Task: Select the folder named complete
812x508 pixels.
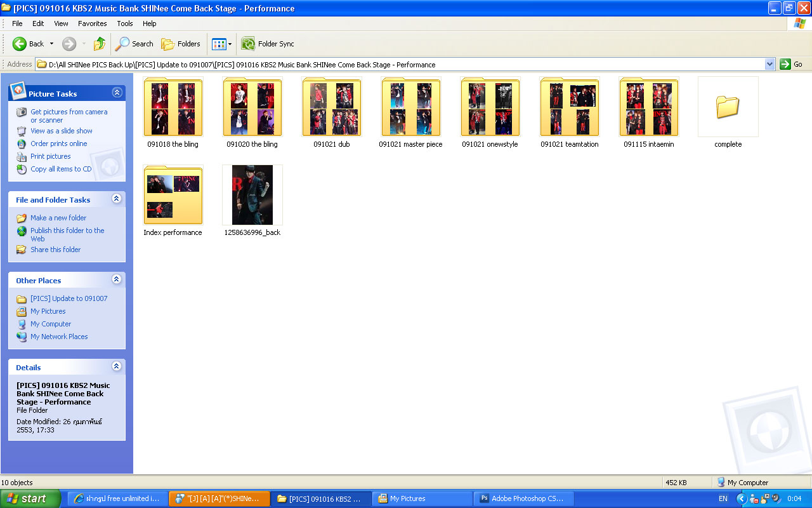Action: (728, 113)
